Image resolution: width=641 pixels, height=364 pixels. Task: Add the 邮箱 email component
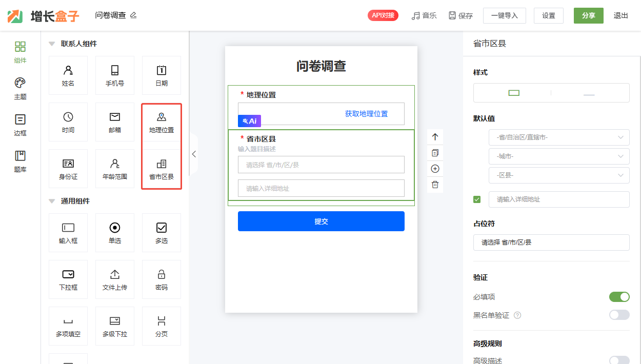pos(115,122)
